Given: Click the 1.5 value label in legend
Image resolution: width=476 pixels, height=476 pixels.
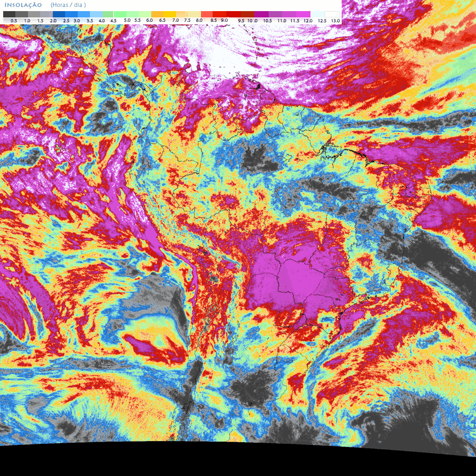Looking at the screenshot, I should tap(40, 20).
